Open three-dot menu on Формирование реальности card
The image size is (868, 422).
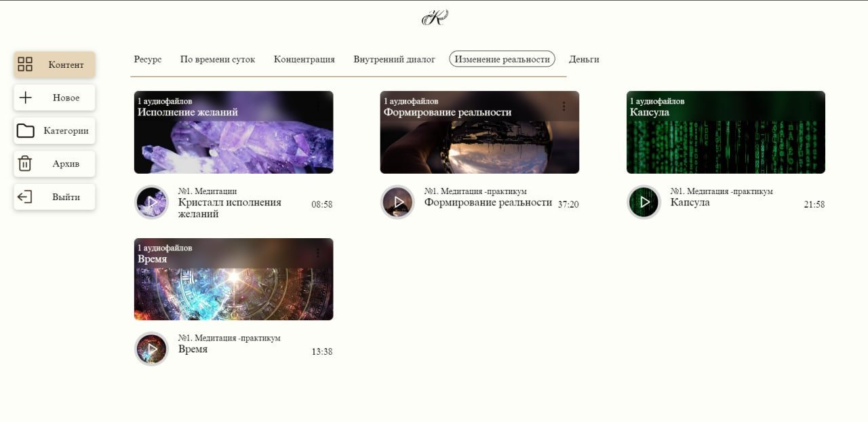(564, 107)
